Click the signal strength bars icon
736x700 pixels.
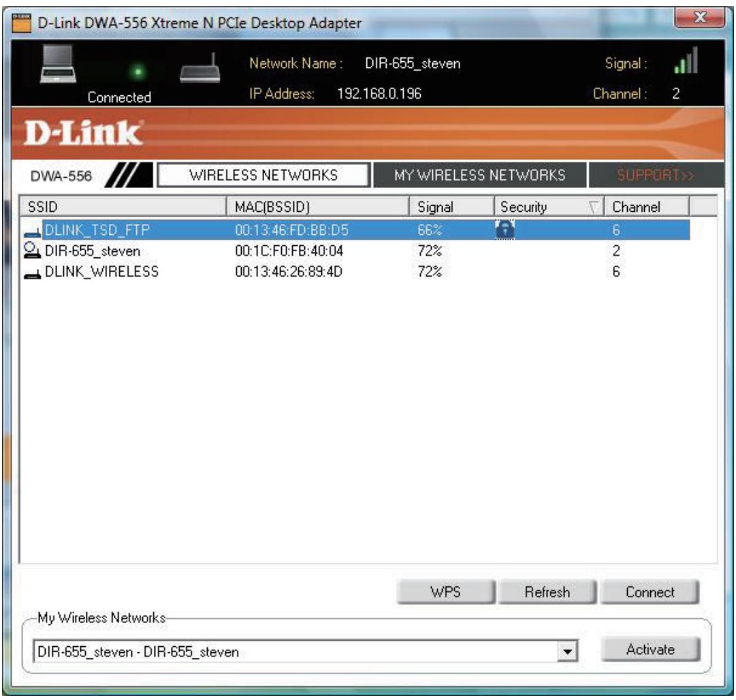686,60
